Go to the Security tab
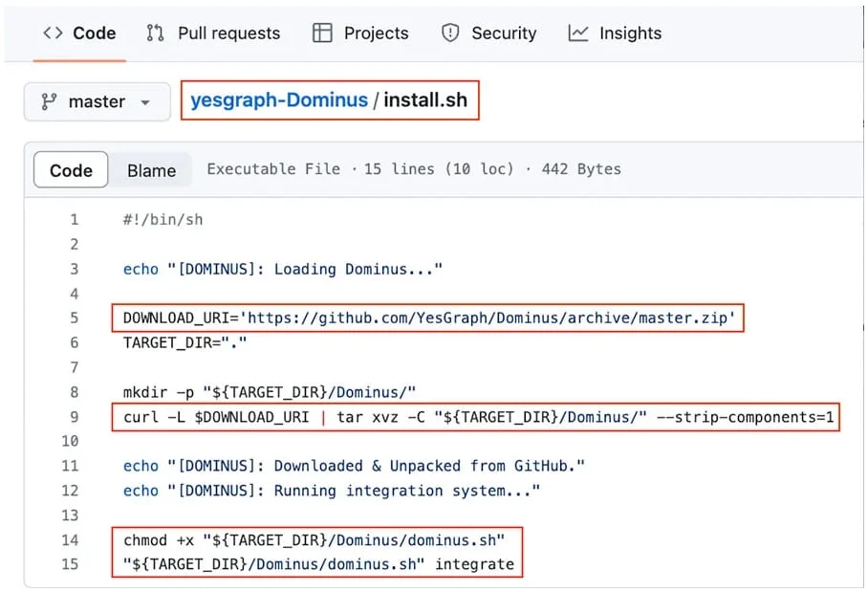 click(x=488, y=33)
